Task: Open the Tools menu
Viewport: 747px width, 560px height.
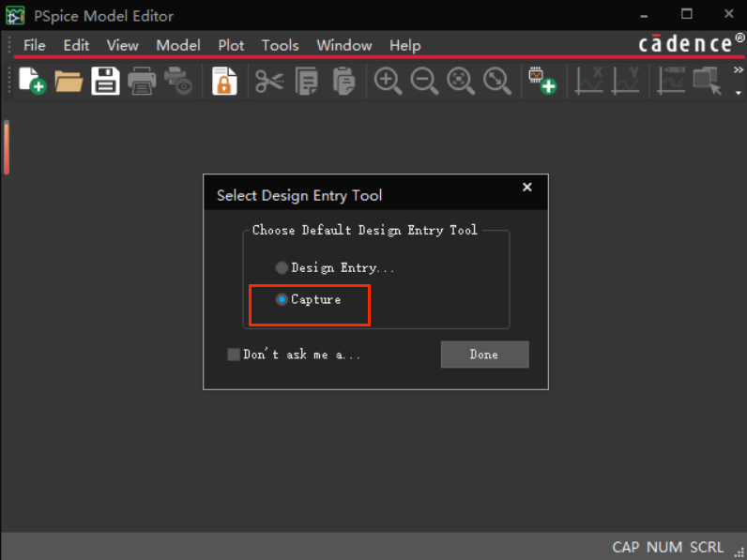Action: coord(280,46)
